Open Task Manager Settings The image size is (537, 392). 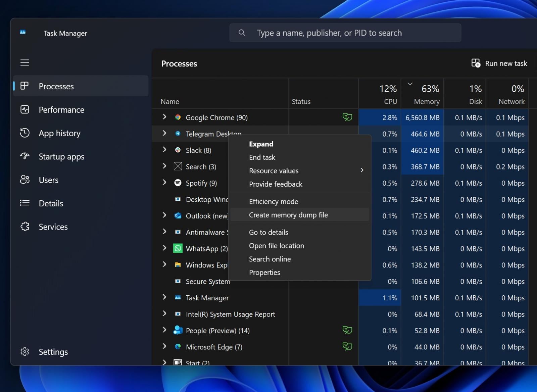53,352
